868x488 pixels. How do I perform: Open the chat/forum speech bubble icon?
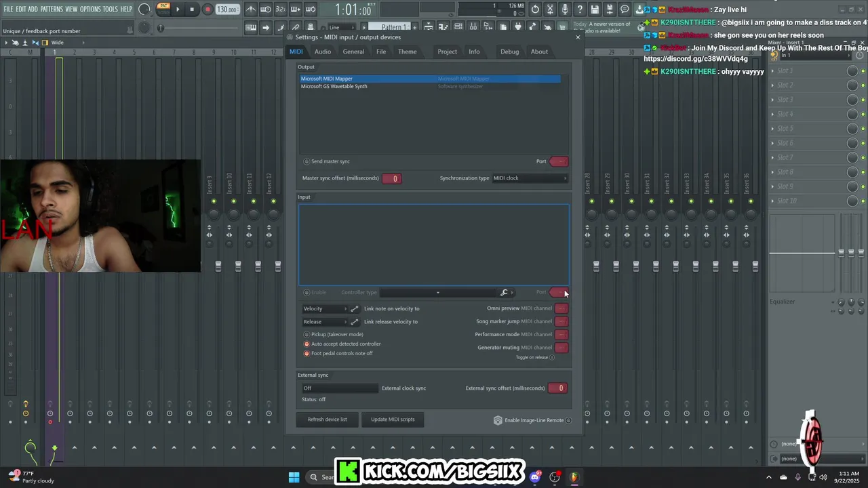pyautogui.click(x=625, y=9)
